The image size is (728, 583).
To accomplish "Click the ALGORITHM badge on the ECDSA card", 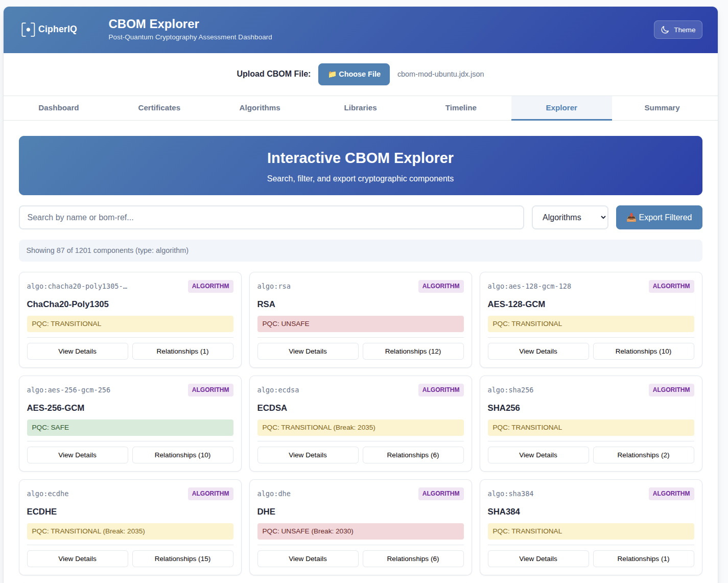I will [x=440, y=390].
